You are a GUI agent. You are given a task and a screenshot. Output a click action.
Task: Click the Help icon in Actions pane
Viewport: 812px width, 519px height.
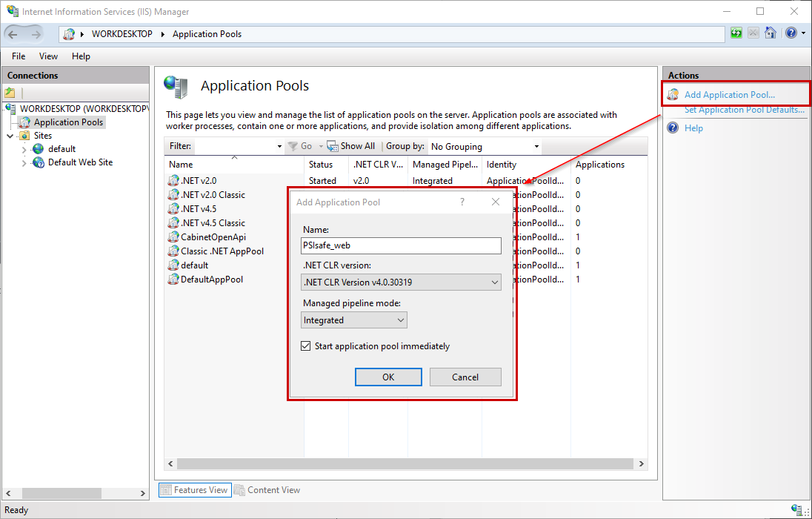pos(673,128)
